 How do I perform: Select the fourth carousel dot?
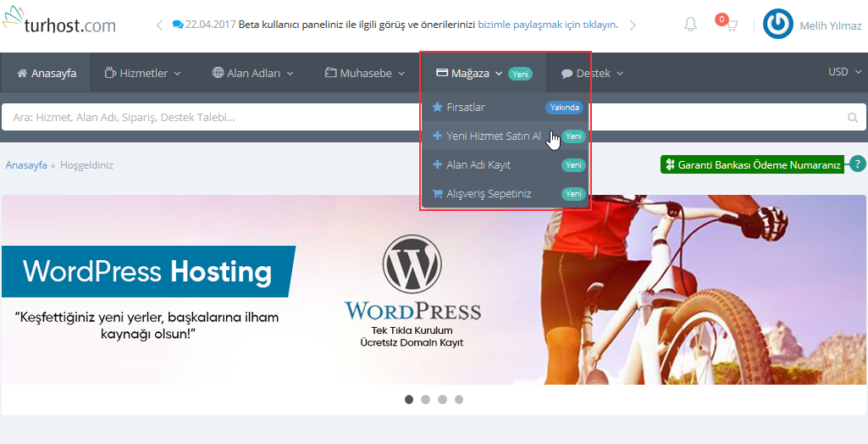point(458,399)
